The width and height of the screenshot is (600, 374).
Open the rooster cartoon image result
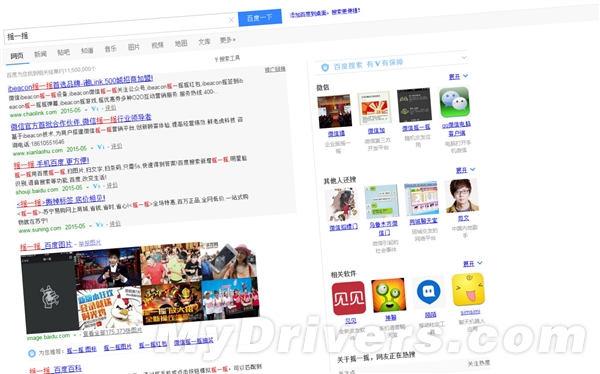(110, 308)
